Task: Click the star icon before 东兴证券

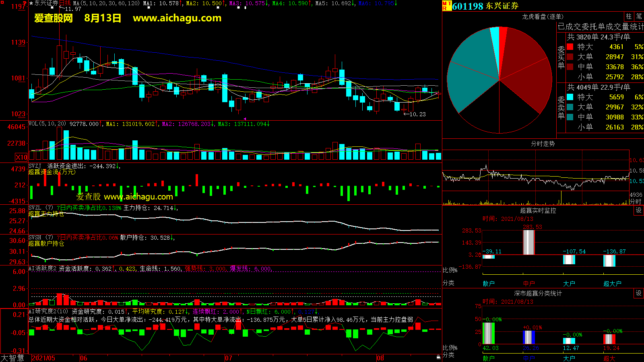Action: tap(31, 3)
